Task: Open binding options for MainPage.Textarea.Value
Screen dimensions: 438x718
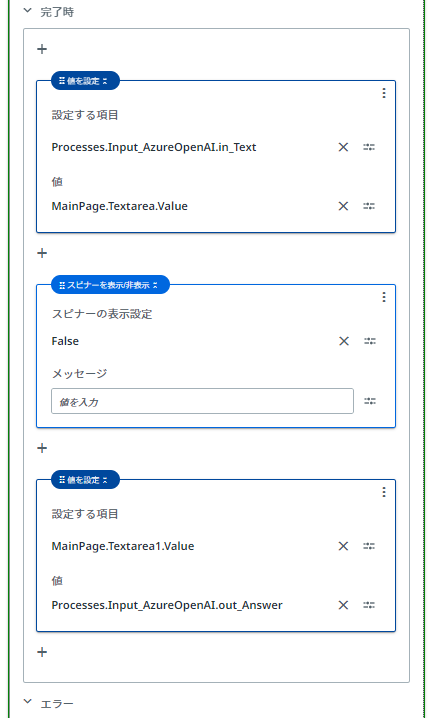Action: tap(369, 206)
